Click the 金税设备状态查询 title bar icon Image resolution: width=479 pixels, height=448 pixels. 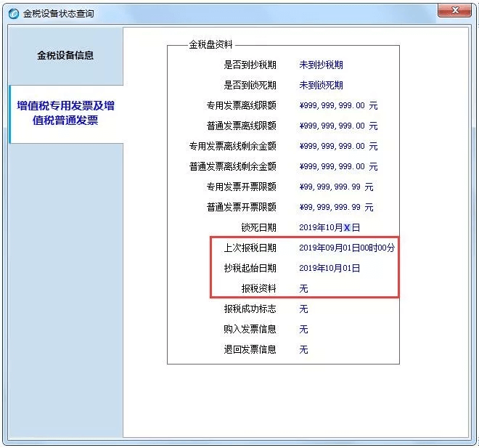pyautogui.click(x=13, y=13)
